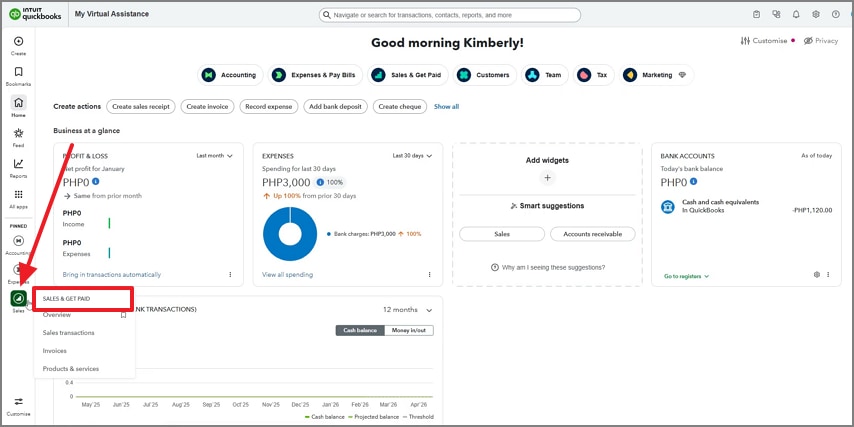Open the Accounting shortcut pill

230,75
